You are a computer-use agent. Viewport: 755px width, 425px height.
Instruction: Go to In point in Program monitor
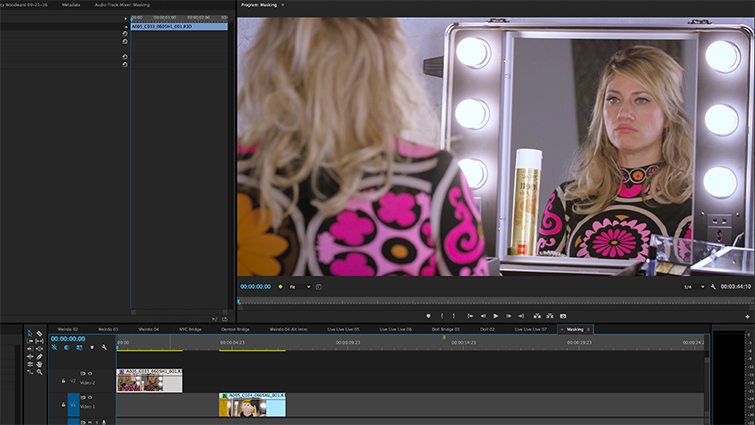coord(470,316)
